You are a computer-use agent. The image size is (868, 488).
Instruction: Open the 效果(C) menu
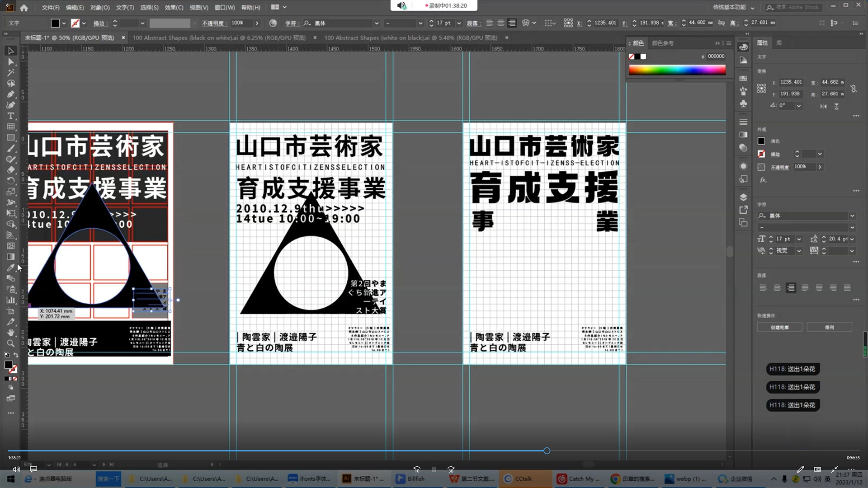tap(174, 7)
